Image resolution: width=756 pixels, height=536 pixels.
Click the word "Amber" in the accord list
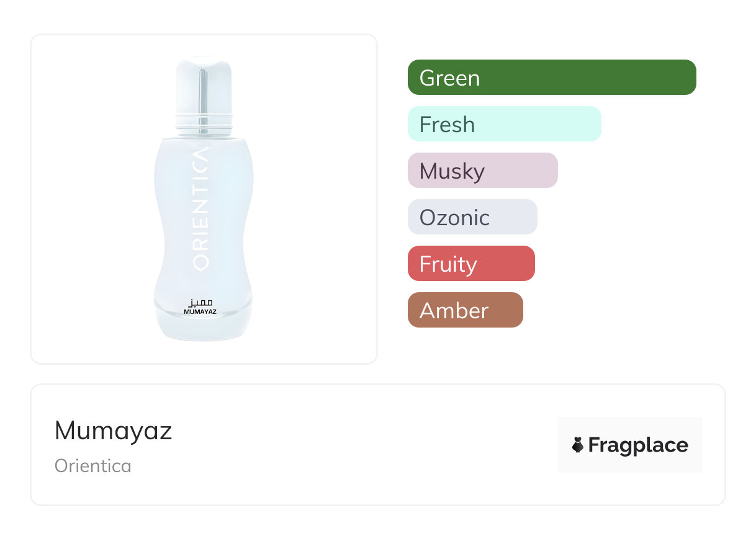click(x=454, y=311)
